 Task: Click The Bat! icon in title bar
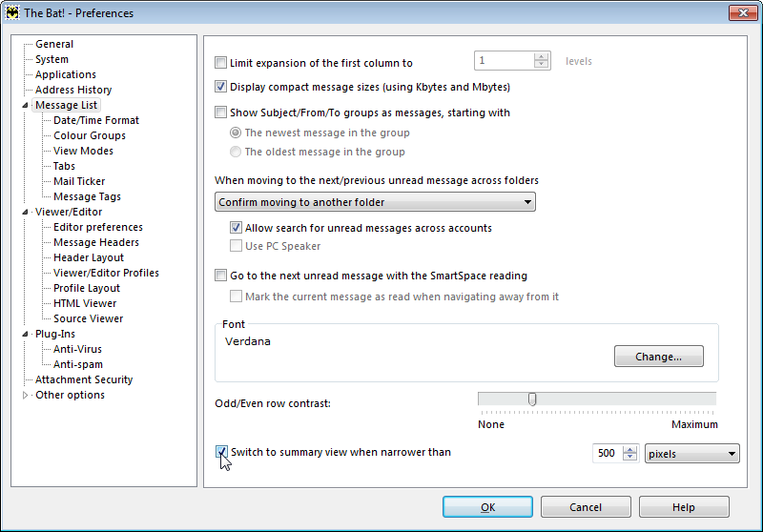coord(12,12)
